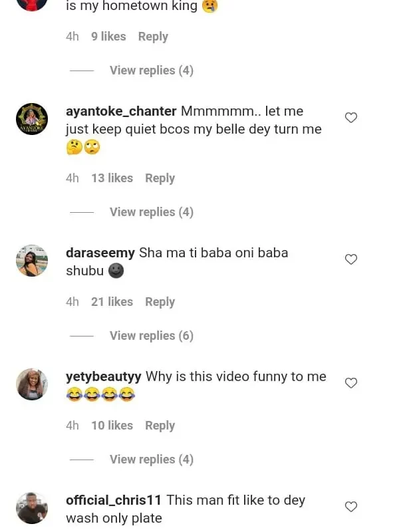
Task: Open daraseemy's profile avatar
Action: [32, 261]
